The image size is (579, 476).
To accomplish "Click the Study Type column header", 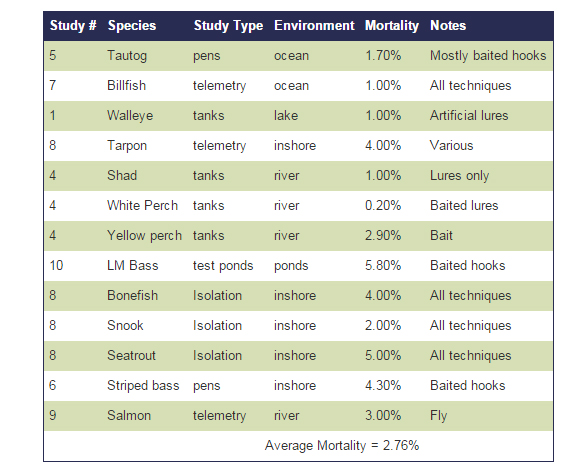I will tap(228, 25).
